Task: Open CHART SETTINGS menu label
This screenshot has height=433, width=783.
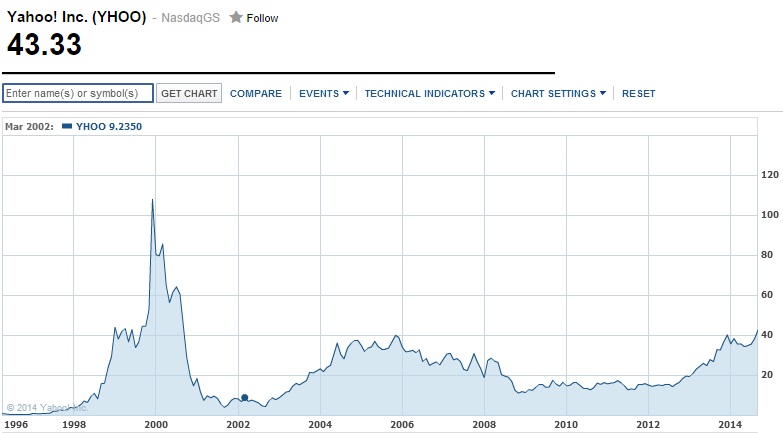Action: (x=553, y=93)
